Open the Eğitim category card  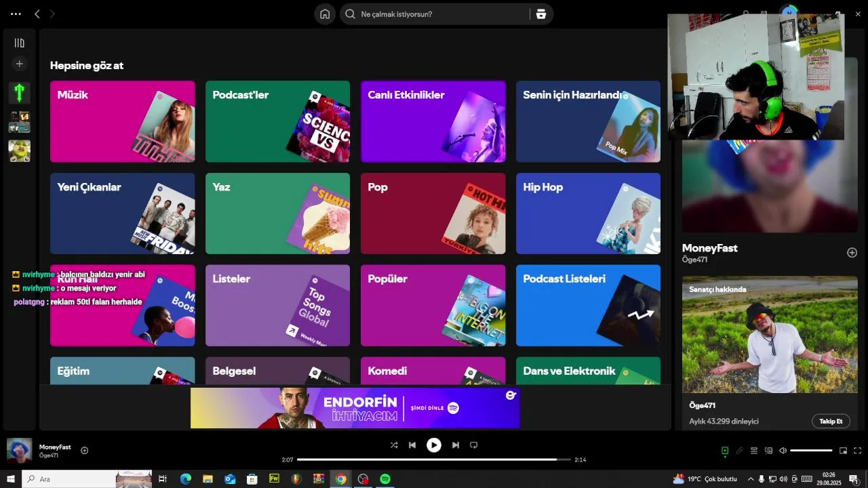[x=123, y=371]
